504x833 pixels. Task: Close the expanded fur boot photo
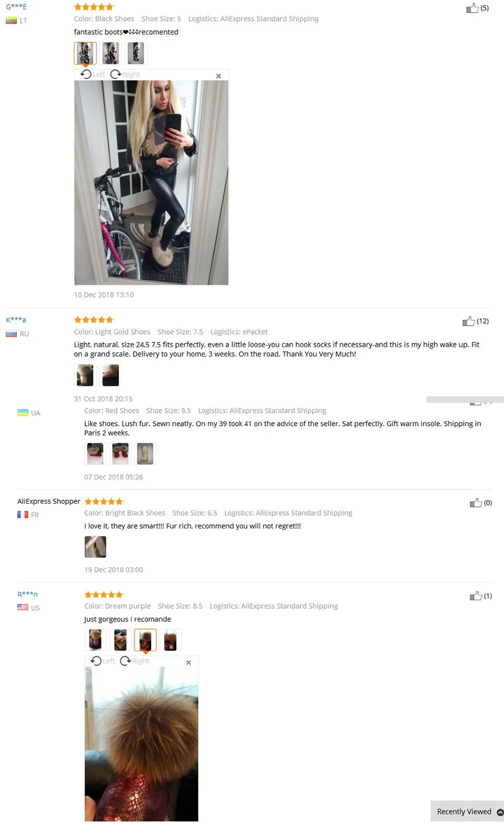pos(188,663)
